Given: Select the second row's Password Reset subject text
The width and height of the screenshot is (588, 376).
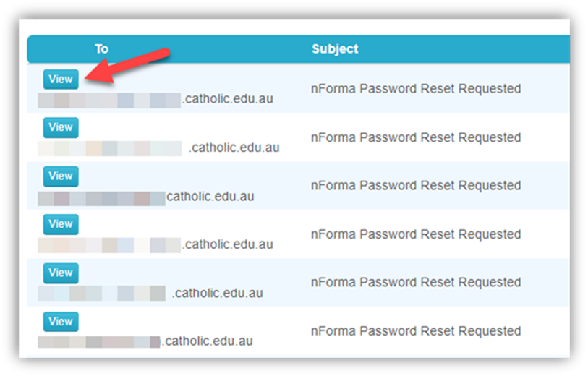Looking at the screenshot, I should (416, 137).
